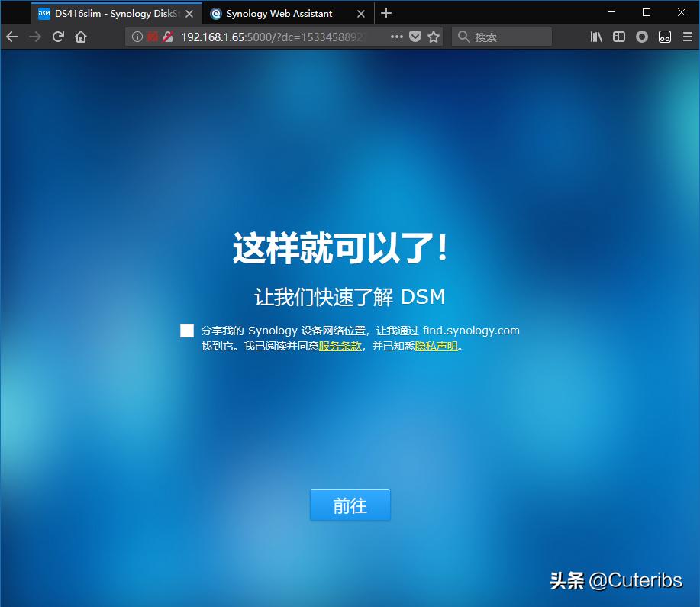Enable sharing device location via find.synology.com
The image size is (700, 607).
(187, 330)
